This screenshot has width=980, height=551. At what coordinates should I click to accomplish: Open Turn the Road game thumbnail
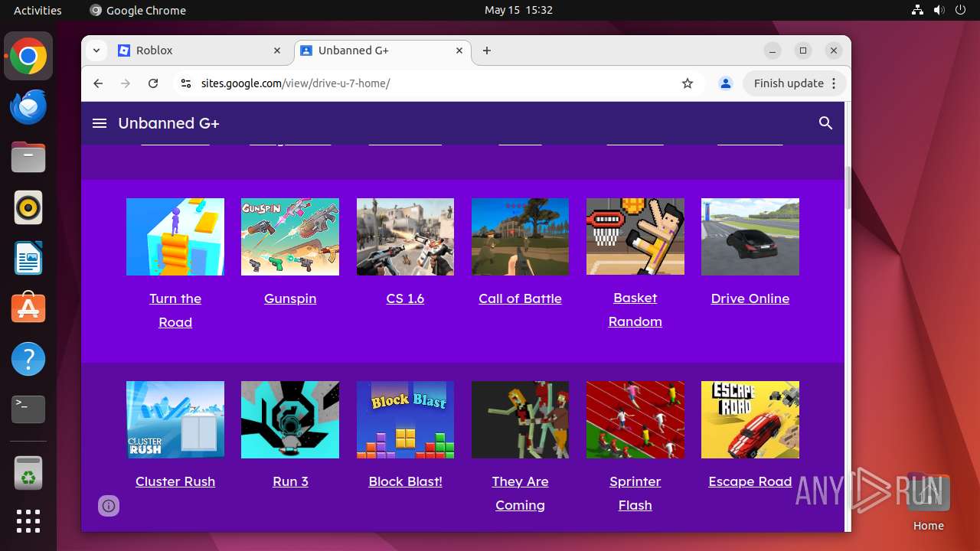[x=175, y=237]
